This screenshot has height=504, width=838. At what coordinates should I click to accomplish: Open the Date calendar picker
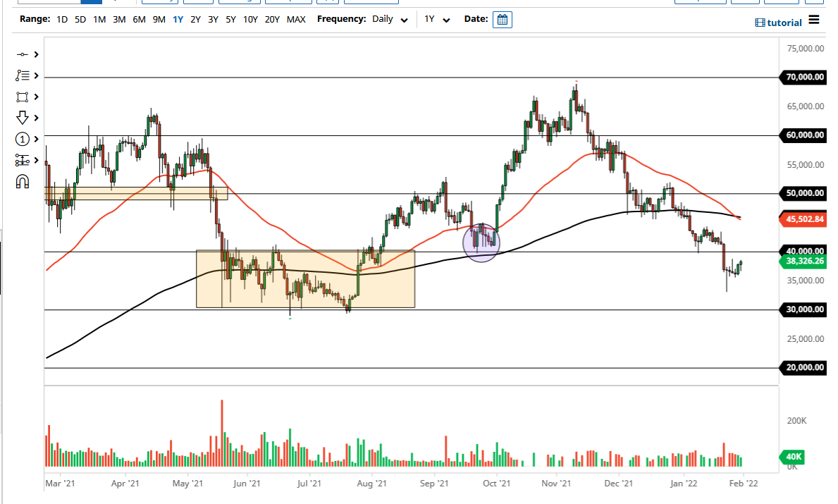(502, 19)
